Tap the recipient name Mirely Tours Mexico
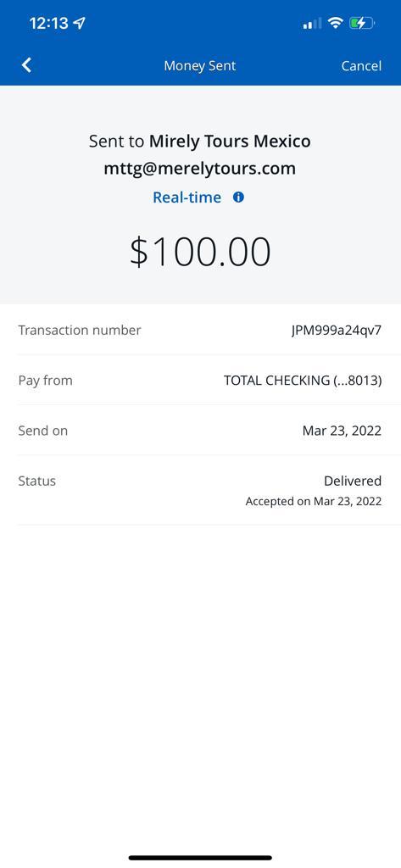 (229, 142)
